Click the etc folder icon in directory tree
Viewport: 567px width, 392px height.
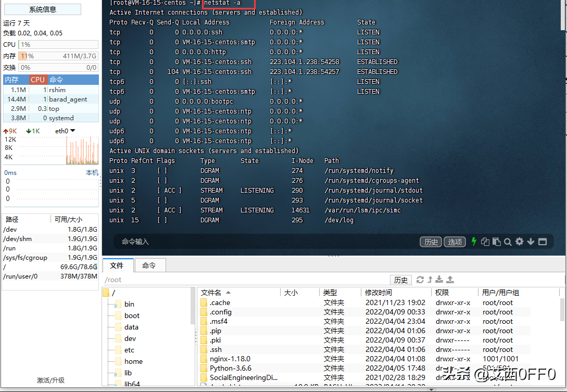click(118, 350)
